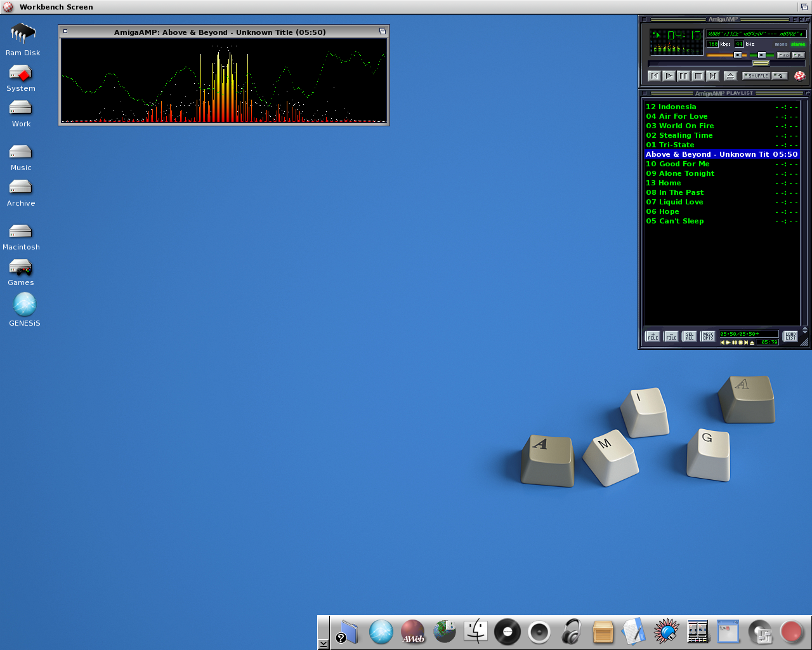Viewport: 812px width, 650px height.
Task: Pause playback in AmigaAMP player
Action: [683, 76]
